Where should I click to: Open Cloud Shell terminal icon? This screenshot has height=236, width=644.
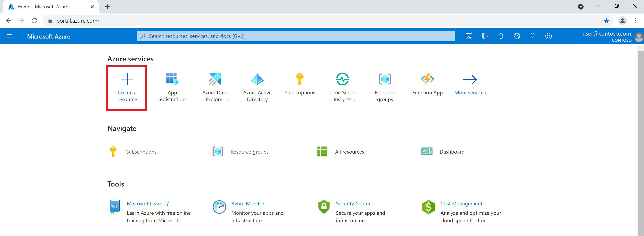469,36
